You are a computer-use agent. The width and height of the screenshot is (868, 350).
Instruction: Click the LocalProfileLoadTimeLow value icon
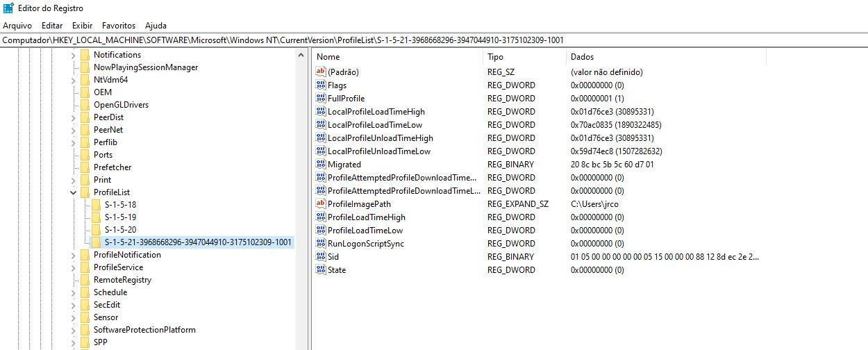tap(321, 124)
